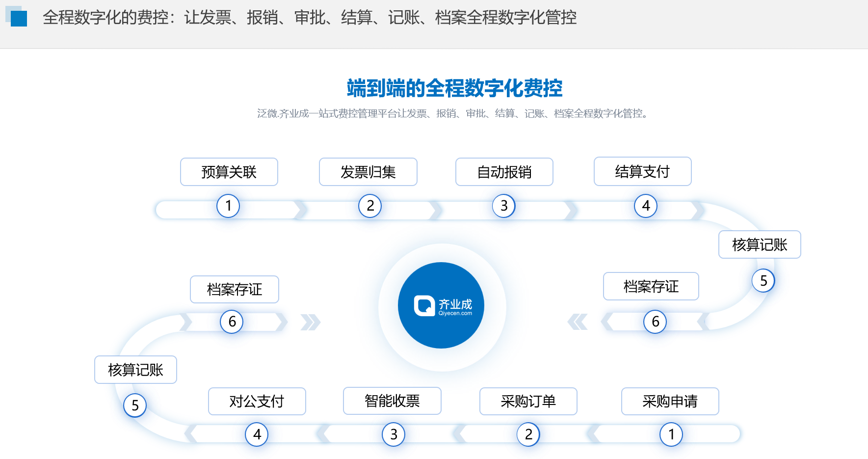868x459 pixels.
Task: Select step circle 4 under 对公支付
Action: (x=257, y=434)
